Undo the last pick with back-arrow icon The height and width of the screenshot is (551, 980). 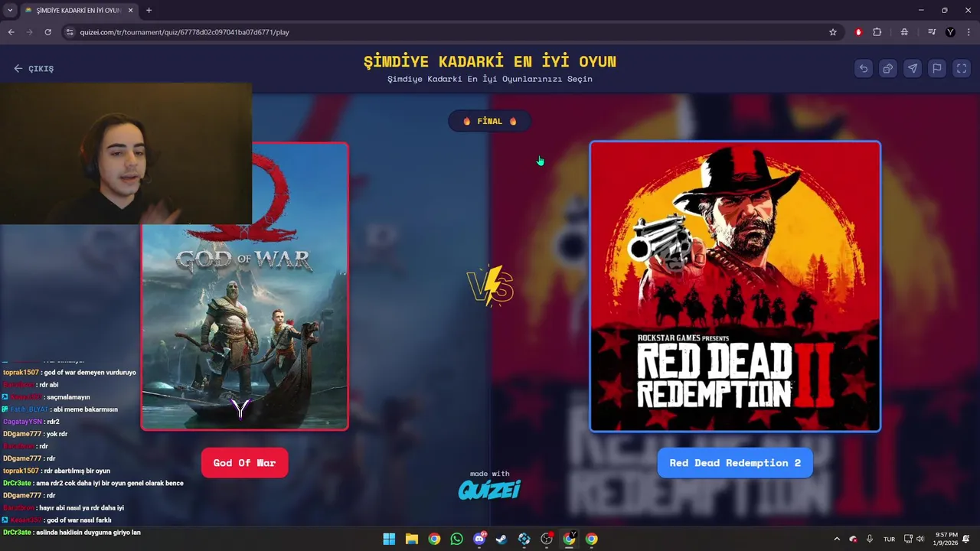[864, 68]
